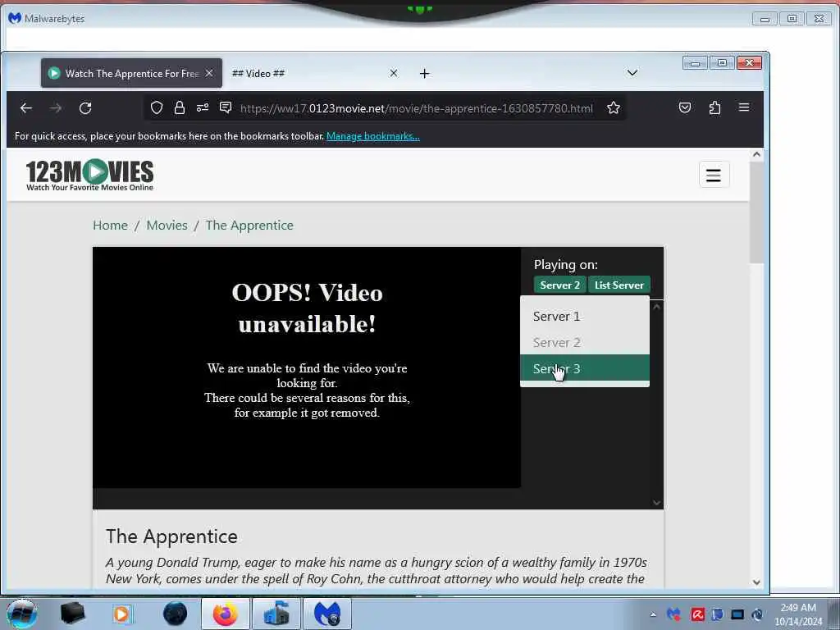Open the Extensions puzzle icon
The width and height of the screenshot is (840, 630).
tap(714, 107)
